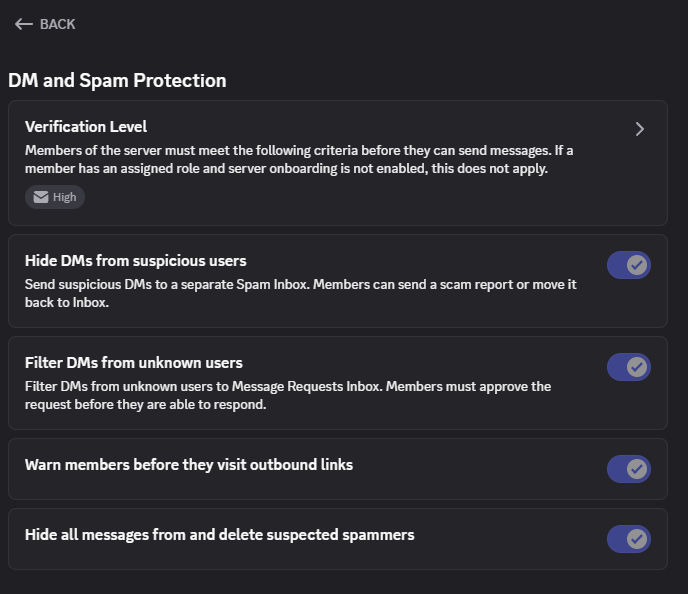Toggle Warn members before outbound links switch
Image resolution: width=688 pixels, height=594 pixels.
point(629,469)
